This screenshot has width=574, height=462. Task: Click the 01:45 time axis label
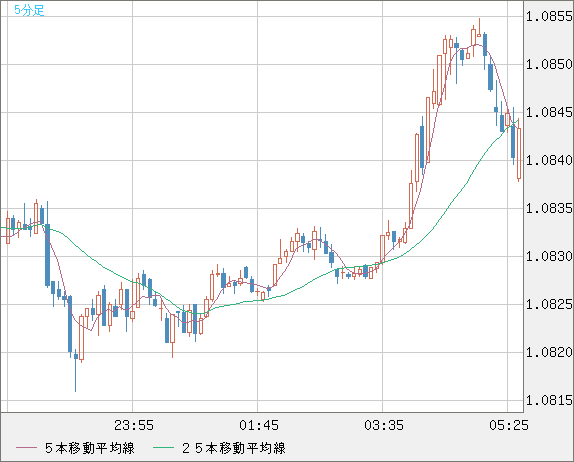click(259, 425)
